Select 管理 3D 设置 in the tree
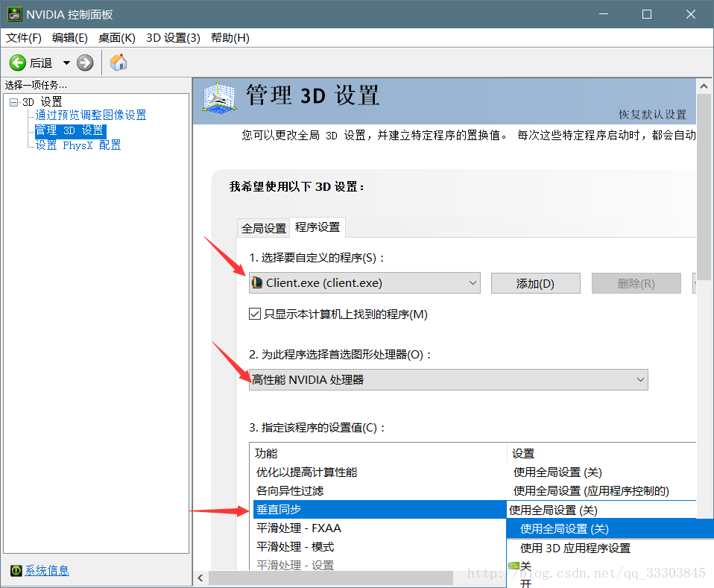The height and width of the screenshot is (588, 714). coord(70,130)
